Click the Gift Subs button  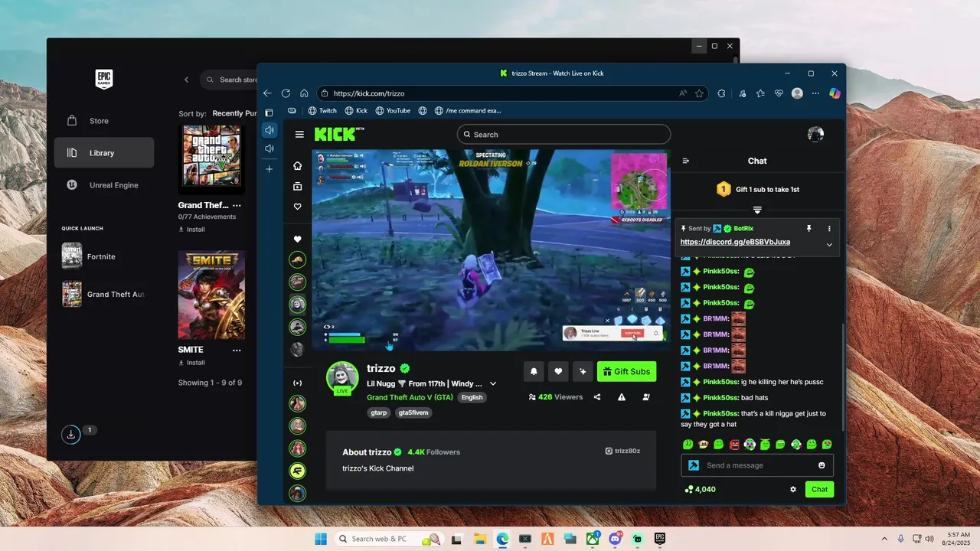pyautogui.click(x=626, y=371)
